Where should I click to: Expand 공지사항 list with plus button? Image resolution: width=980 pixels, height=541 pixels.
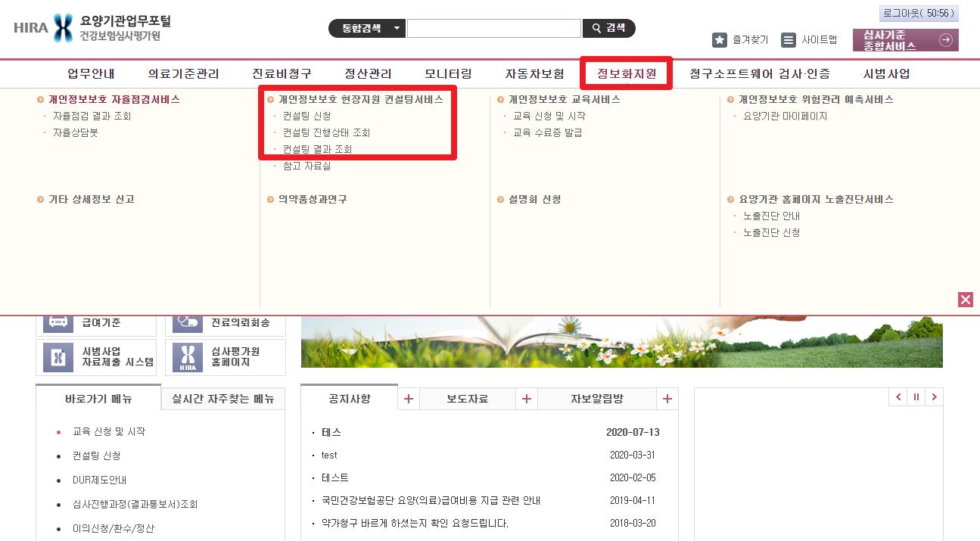409,399
